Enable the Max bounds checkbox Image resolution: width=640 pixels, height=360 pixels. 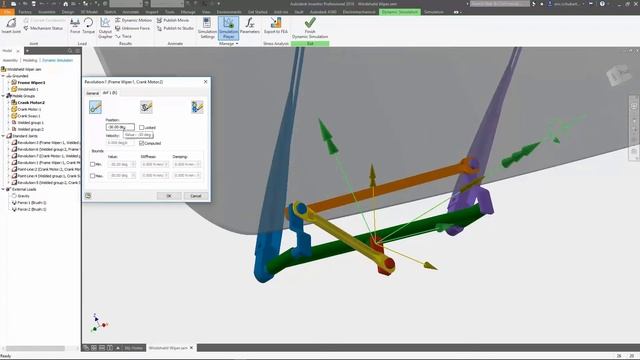[92, 176]
